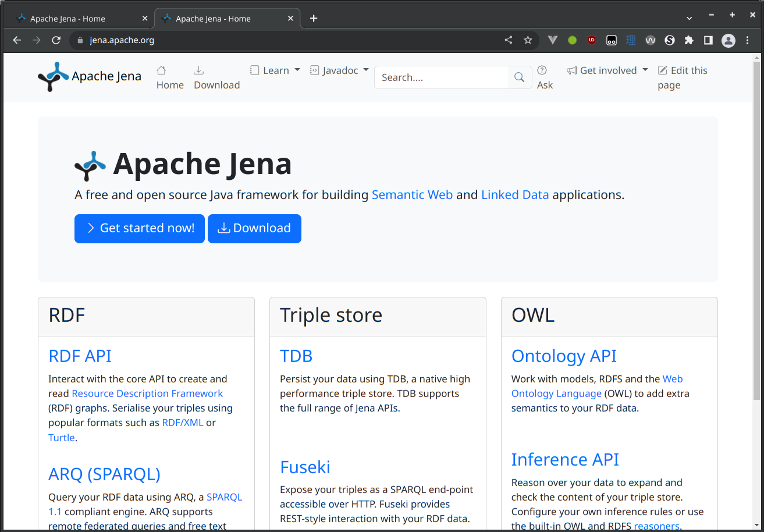Expand the Learn dropdown menu
The height and width of the screenshot is (532, 764).
click(x=275, y=70)
